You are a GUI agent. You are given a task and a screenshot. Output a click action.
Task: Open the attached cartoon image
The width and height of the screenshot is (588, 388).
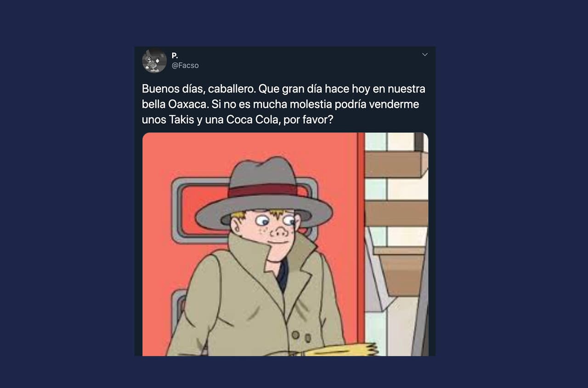pos(285,244)
